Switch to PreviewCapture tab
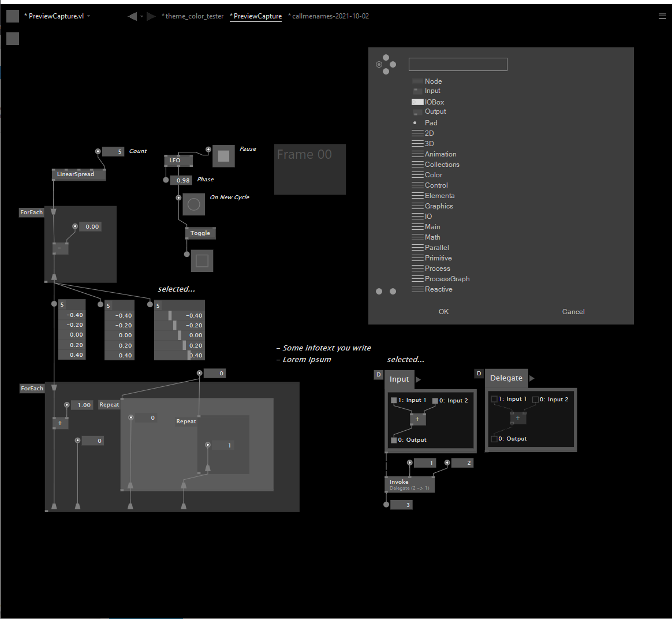Image resolution: width=672 pixels, height=619 pixels. click(x=256, y=16)
